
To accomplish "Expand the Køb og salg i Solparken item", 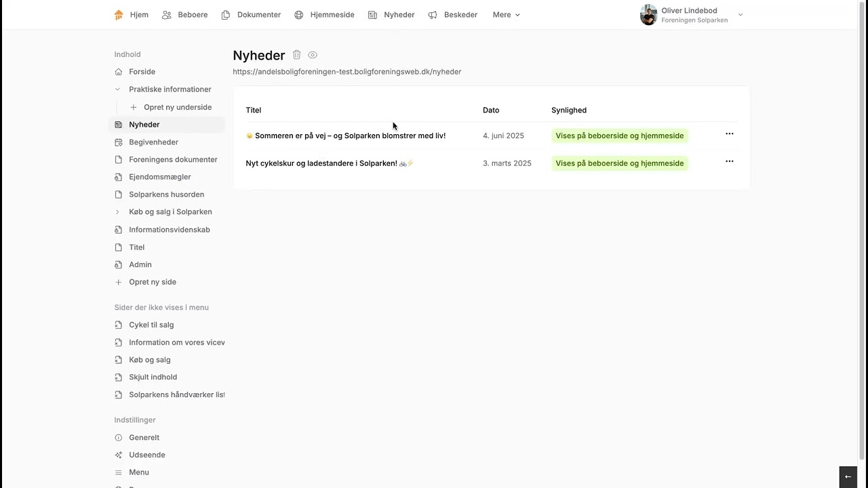I will pos(117,212).
